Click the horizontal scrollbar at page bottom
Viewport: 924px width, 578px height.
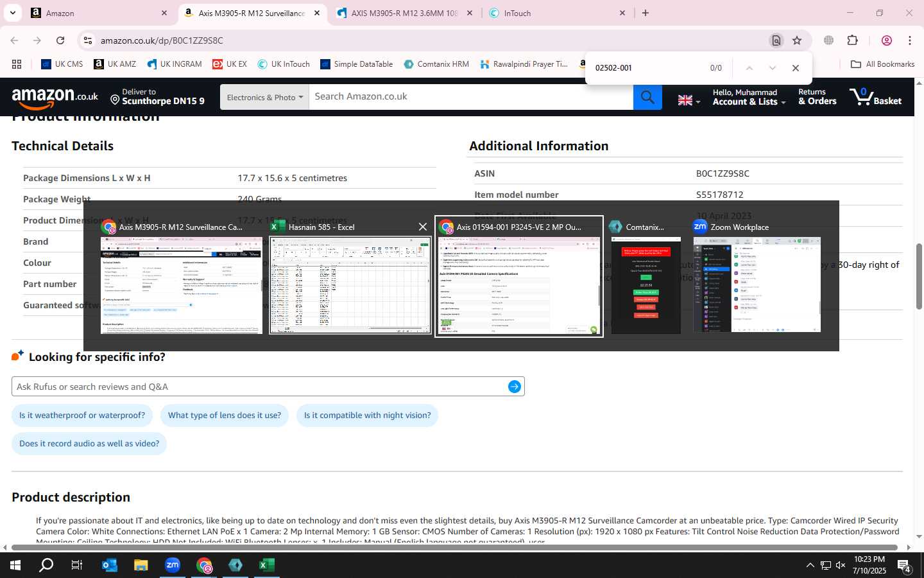(454, 548)
